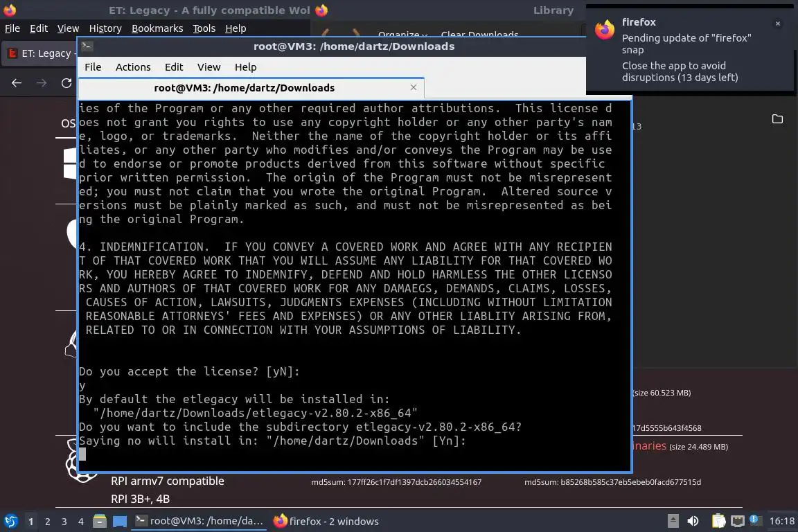This screenshot has width=798, height=532.
Task: Click the terminal window icon in title bar
Action: 87,46
